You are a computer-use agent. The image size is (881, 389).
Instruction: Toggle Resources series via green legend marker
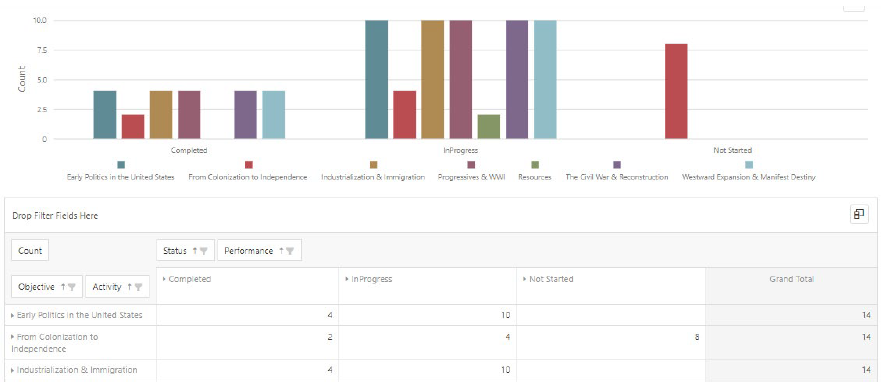click(x=535, y=165)
